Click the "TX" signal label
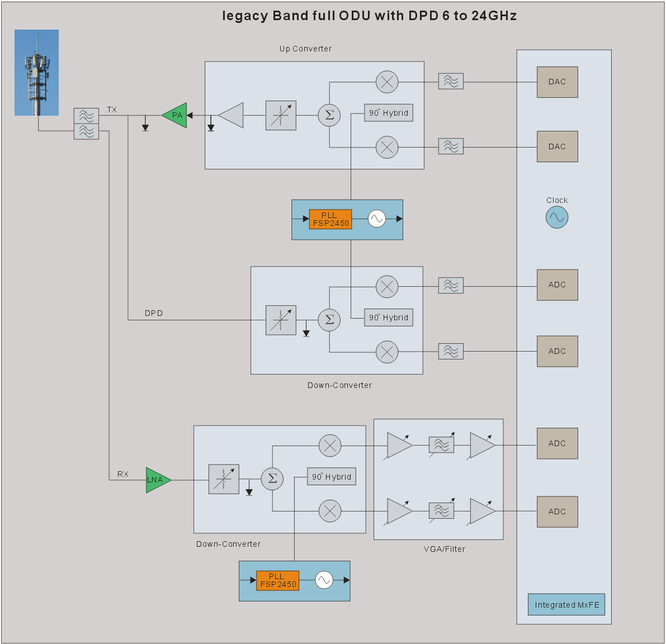Image resolution: width=666 pixels, height=644 pixels. point(112,110)
